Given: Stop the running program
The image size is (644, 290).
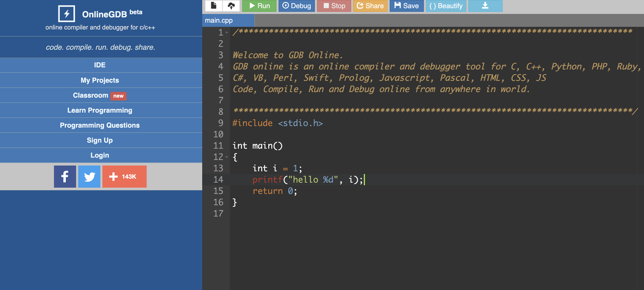Looking at the screenshot, I should tap(334, 6).
